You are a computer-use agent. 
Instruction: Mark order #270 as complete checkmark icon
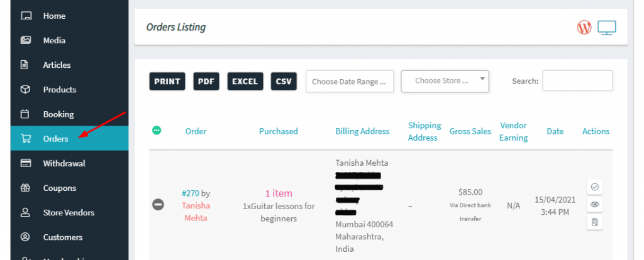pos(594,187)
